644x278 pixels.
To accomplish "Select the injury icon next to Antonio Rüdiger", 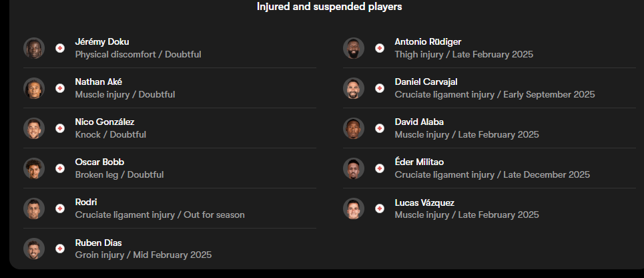I will tap(380, 48).
